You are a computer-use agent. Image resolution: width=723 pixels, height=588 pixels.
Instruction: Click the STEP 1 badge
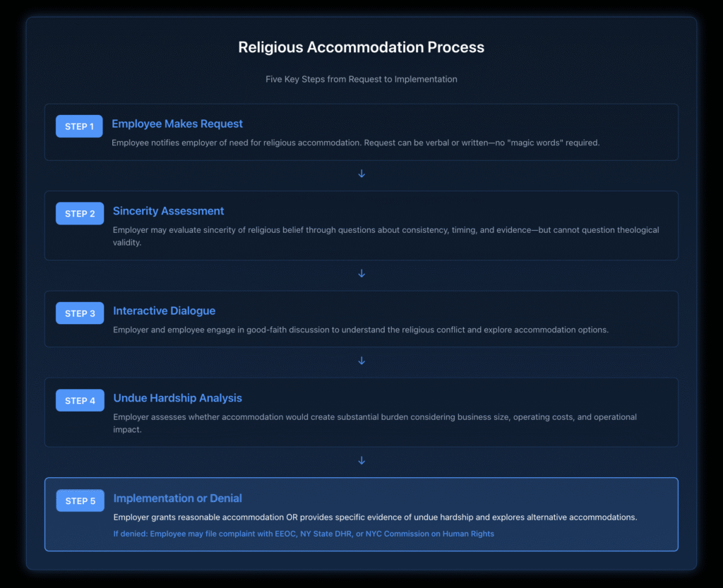[x=79, y=126]
